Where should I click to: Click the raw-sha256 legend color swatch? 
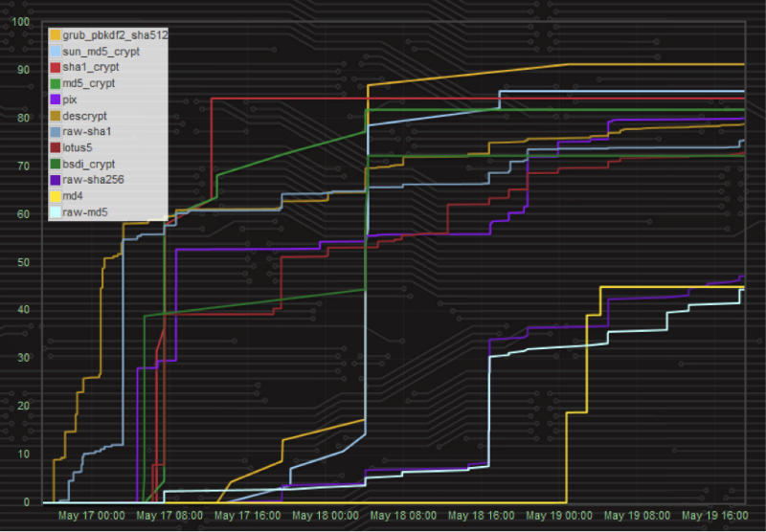[56, 180]
